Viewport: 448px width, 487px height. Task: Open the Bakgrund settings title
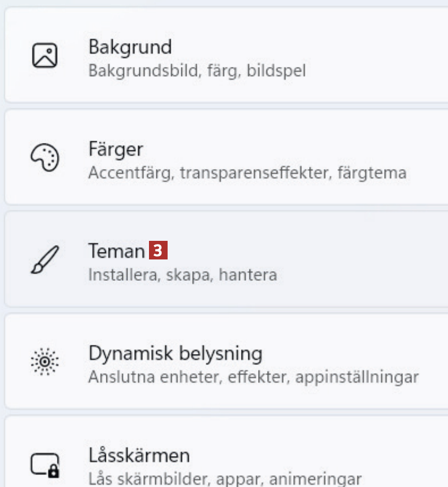130,47
